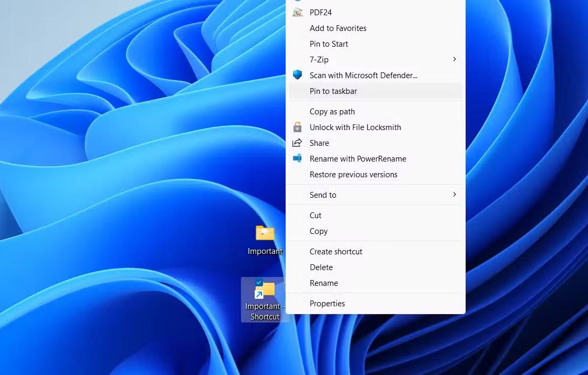Image resolution: width=588 pixels, height=375 pixels.
Task: Click Add to Favorites
Action: point(338,28)
